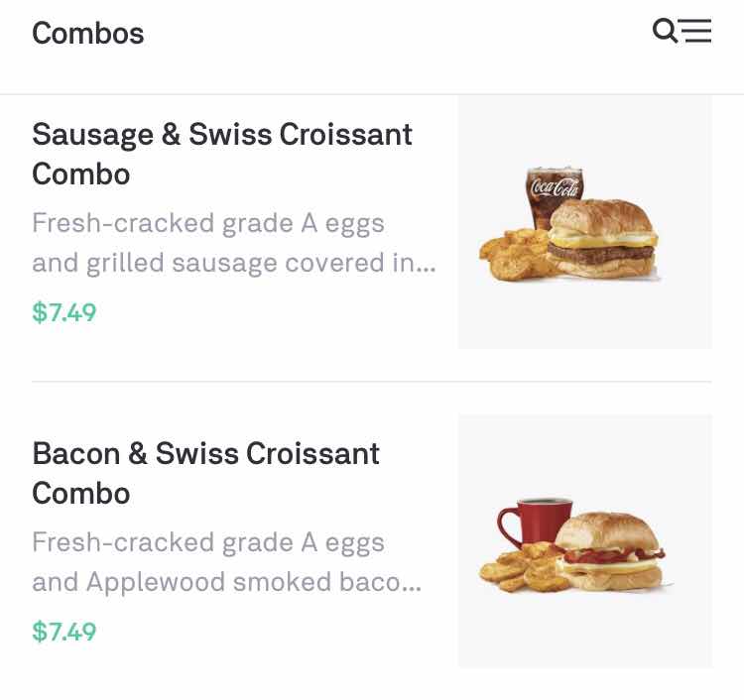Open the search menu icon in header

682,32
